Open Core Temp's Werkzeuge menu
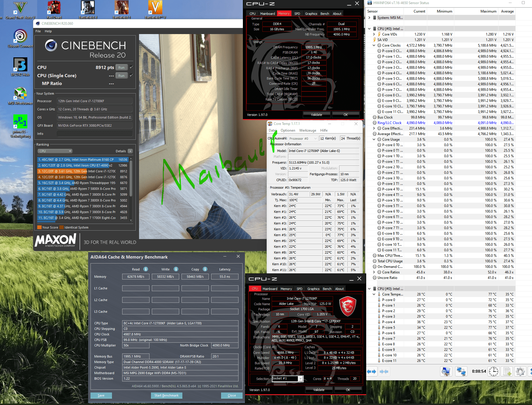 click(308, 130)
